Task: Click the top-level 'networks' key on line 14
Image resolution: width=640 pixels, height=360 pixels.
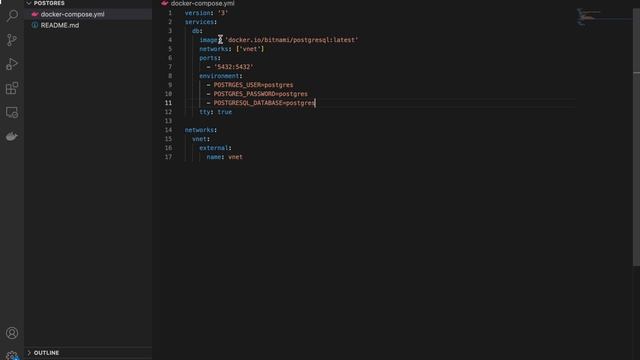Action: pos(199,130)
